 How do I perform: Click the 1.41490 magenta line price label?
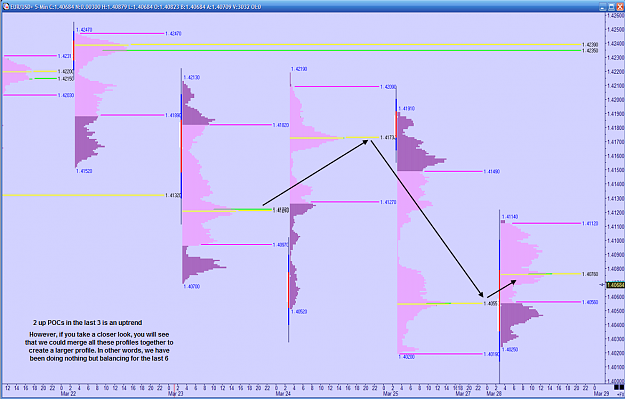(x=491, y=172)
